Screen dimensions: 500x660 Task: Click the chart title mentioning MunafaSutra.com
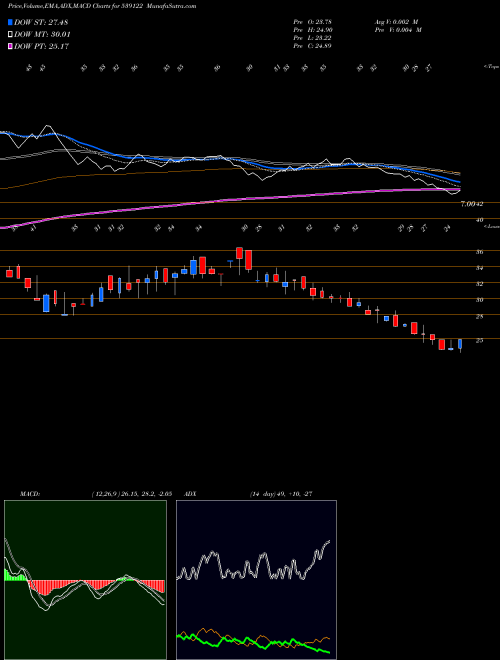pos(102,7)
